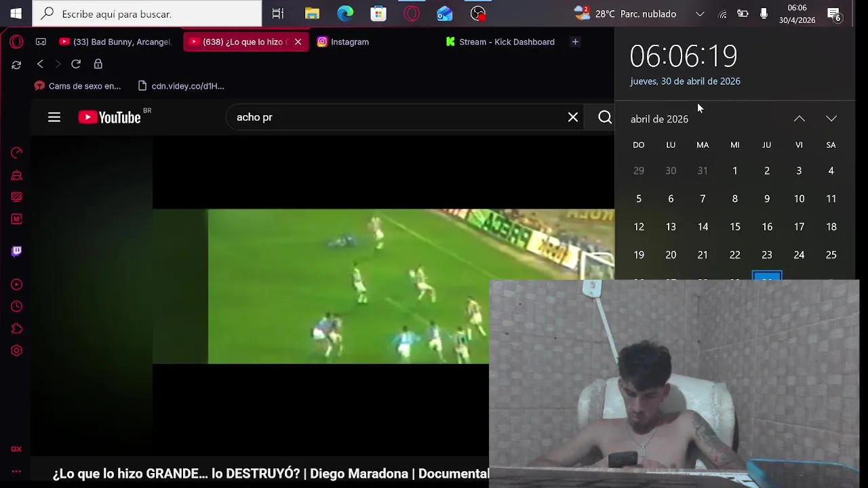This screenshot has height=488, width=868.
Task: Click the taskbar clock showing 06:06
Action: coord(797,14)
